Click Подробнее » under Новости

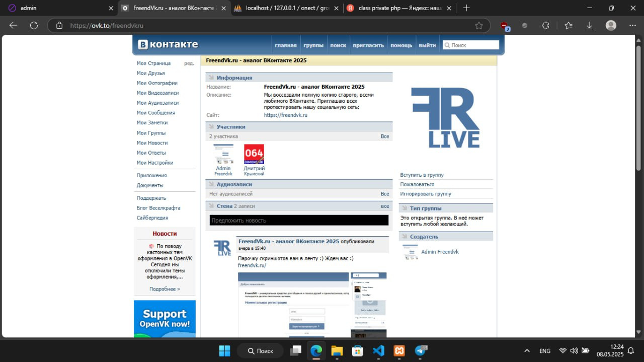165,289
